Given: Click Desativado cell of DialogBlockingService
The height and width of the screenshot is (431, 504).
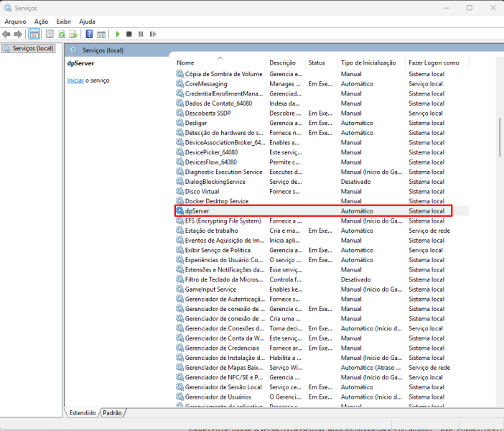Looking at the screenshot, I should point(356,182).
